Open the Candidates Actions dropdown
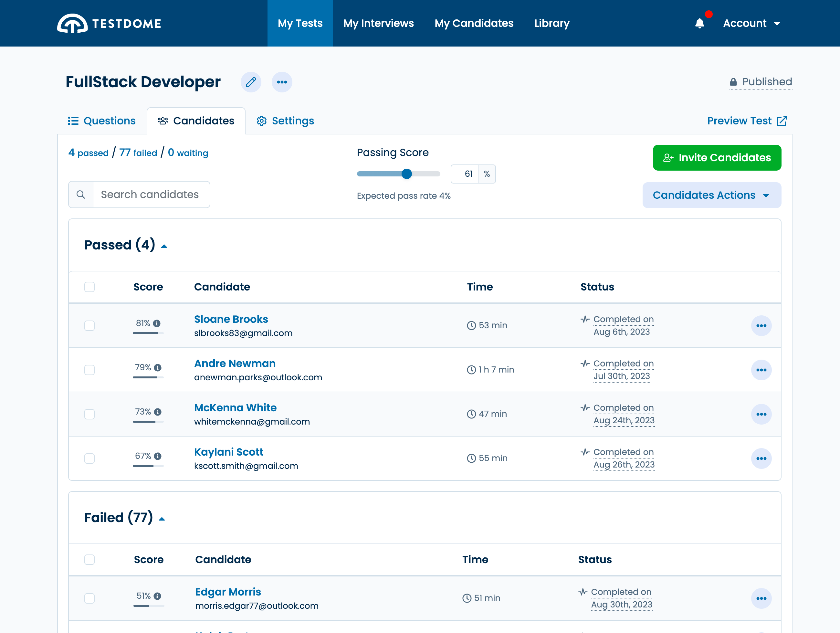Viewport: 840px width, 633px height. pos(712,195)
